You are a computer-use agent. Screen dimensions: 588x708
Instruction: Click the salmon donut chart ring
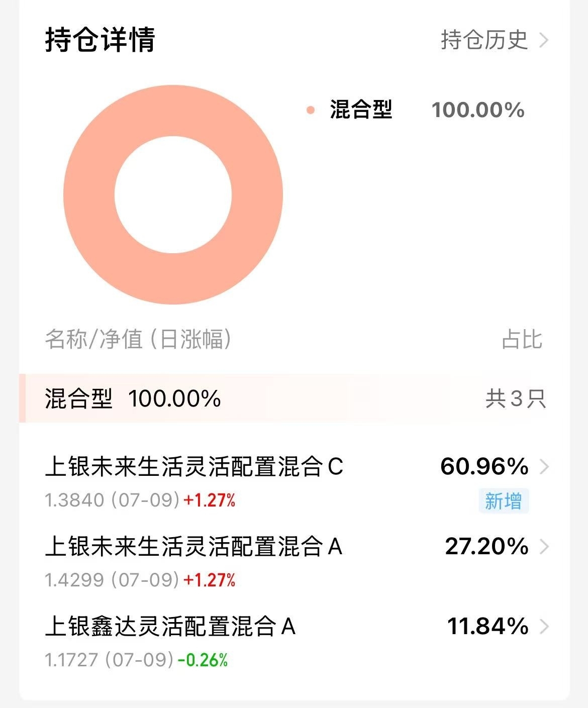[173, 194]
